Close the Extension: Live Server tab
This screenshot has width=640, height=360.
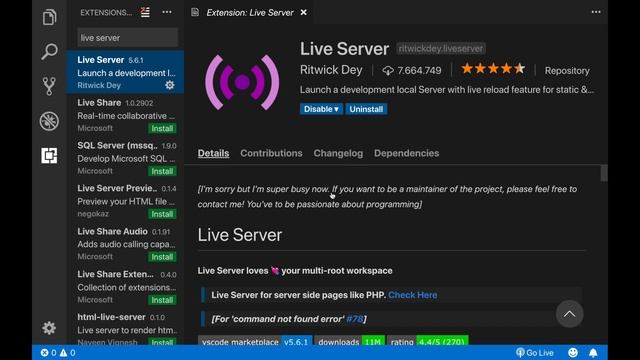[x=304, y=13]
